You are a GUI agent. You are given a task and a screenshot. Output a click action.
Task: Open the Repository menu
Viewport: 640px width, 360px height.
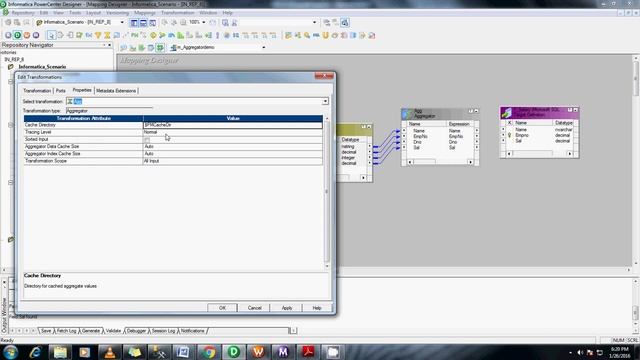tap(23, 13)
